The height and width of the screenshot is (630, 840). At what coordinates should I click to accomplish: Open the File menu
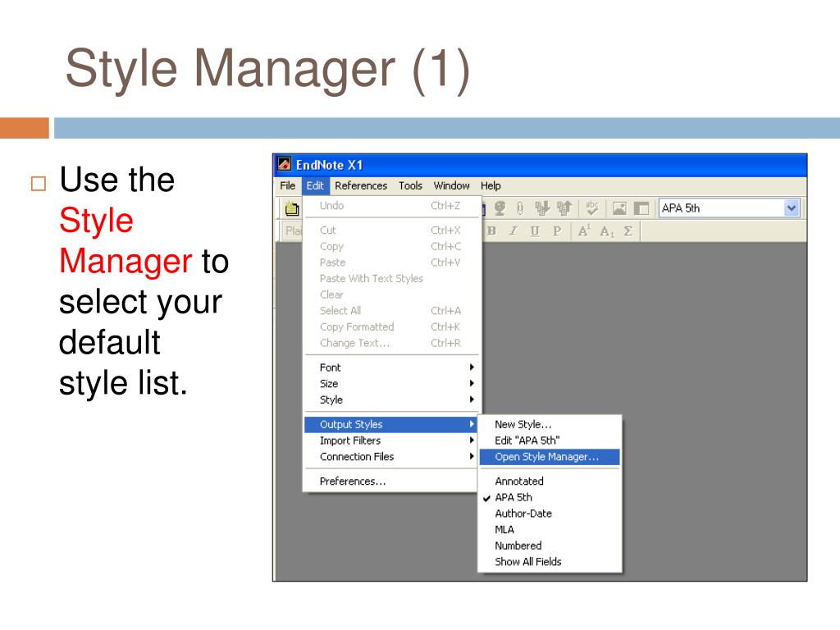[x=288, y=185]
